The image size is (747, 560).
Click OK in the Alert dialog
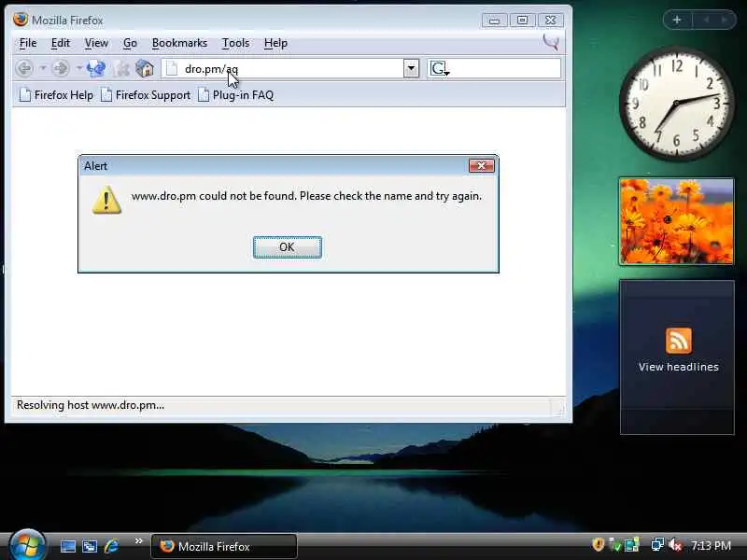coord(288,247)
